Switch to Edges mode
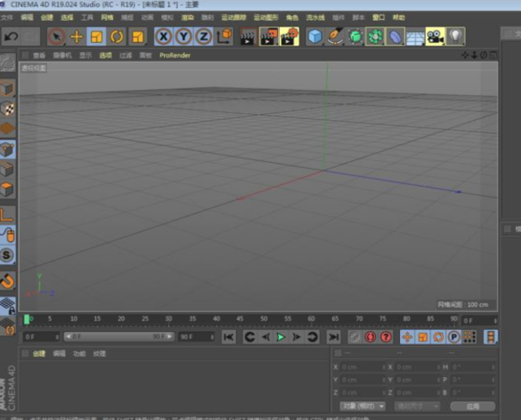This screenshot has height=420, width=521. coord(8,170)
